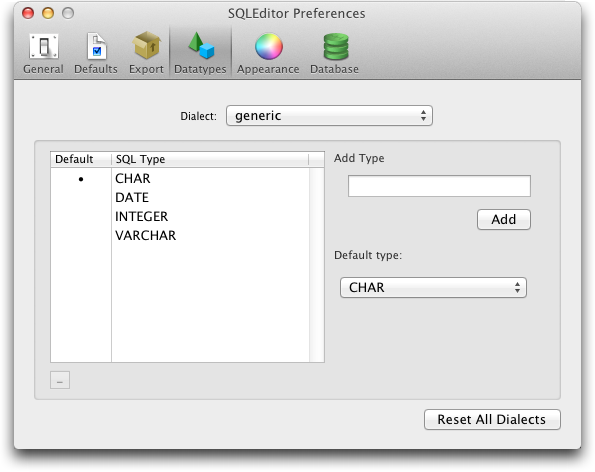
Task: Open the Database preferences pane
Action: (334, 53)
